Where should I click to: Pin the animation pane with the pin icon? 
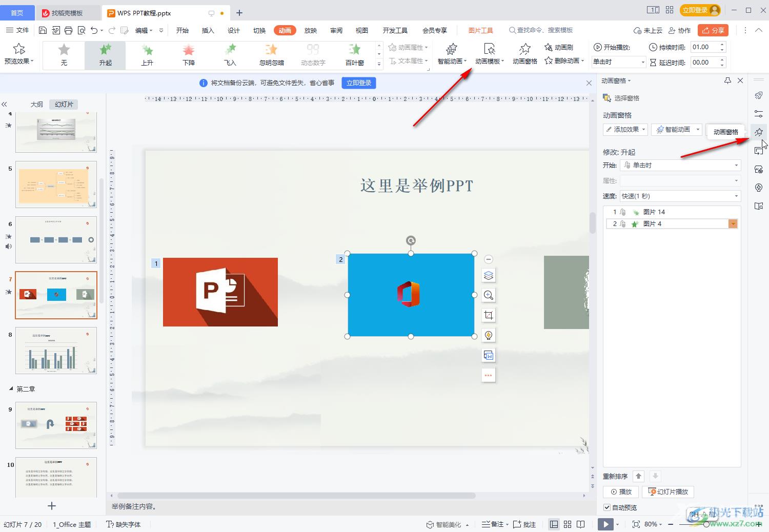(727, 80)
